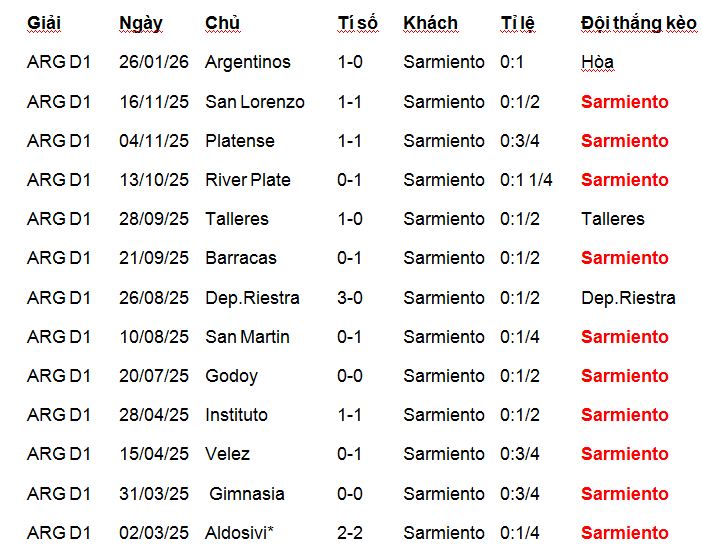Select the Argentinos home team cell
The height and width of the screenshot is (559, 702).
pos(247,62)
